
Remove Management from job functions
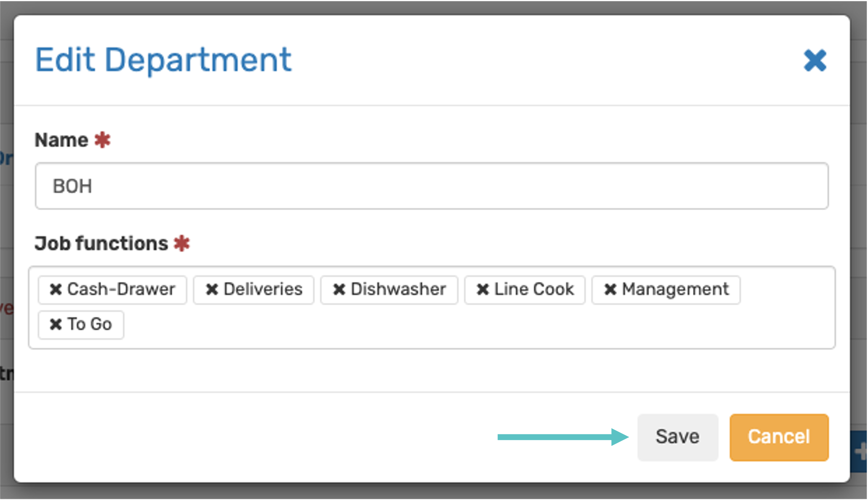(610, 289)
